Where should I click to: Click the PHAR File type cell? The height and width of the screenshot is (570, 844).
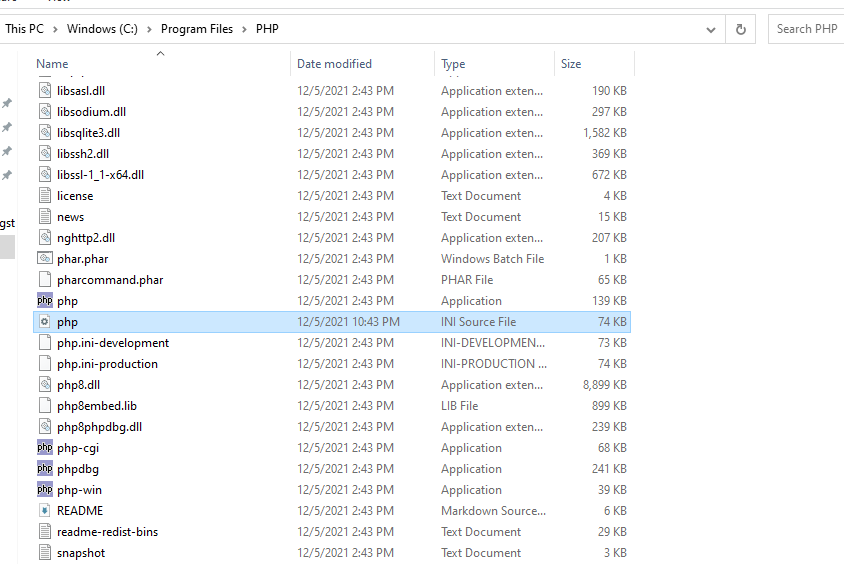(x=467, y=279)
